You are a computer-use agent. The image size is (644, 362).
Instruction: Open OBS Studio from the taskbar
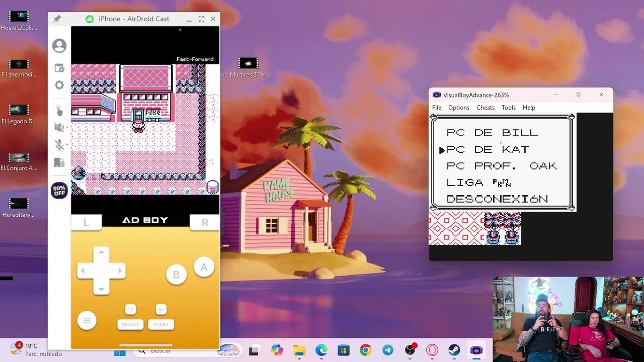click(x=410, y=350)
